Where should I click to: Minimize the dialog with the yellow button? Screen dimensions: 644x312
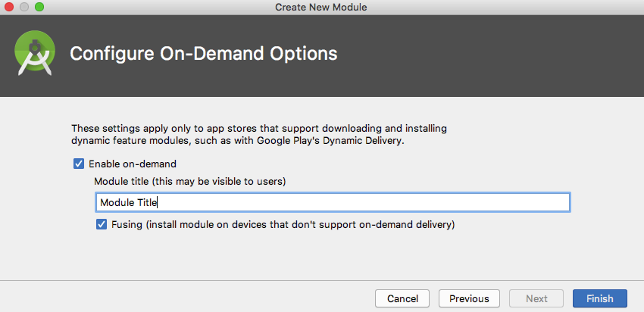tap(24, 7)
